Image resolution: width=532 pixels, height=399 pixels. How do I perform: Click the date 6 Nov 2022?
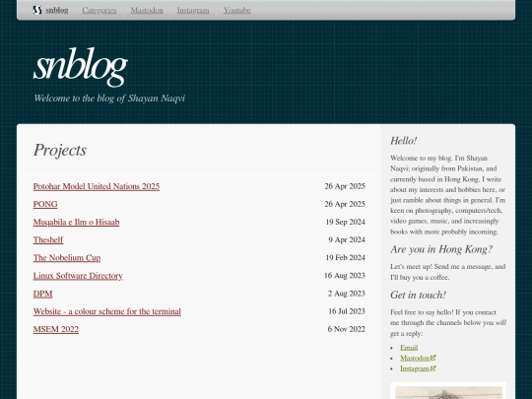[x=347, y=329]
